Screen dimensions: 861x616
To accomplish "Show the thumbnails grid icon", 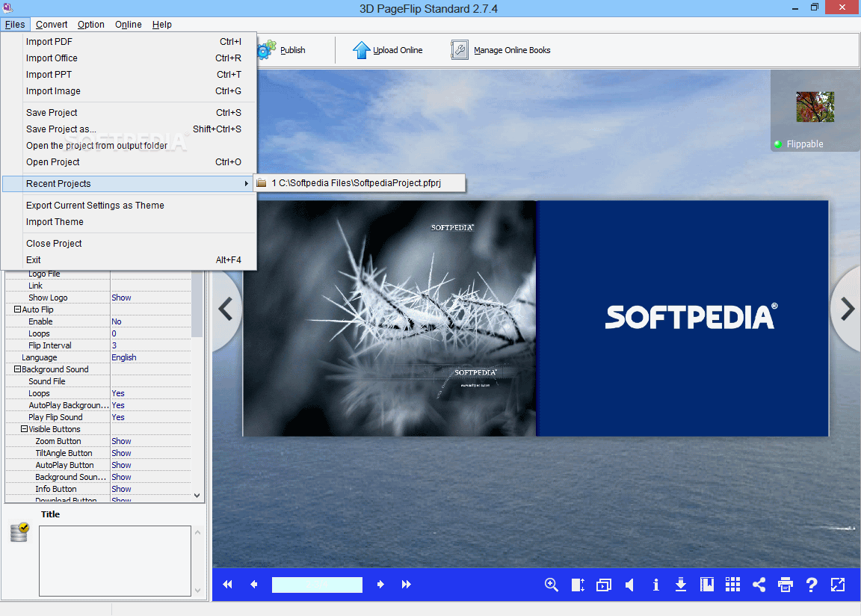I will [x=732, y=585].
